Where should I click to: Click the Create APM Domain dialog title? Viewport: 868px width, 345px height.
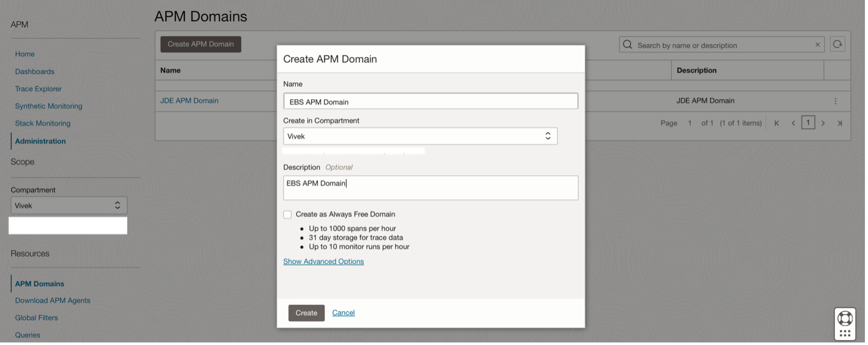(331, 60)
